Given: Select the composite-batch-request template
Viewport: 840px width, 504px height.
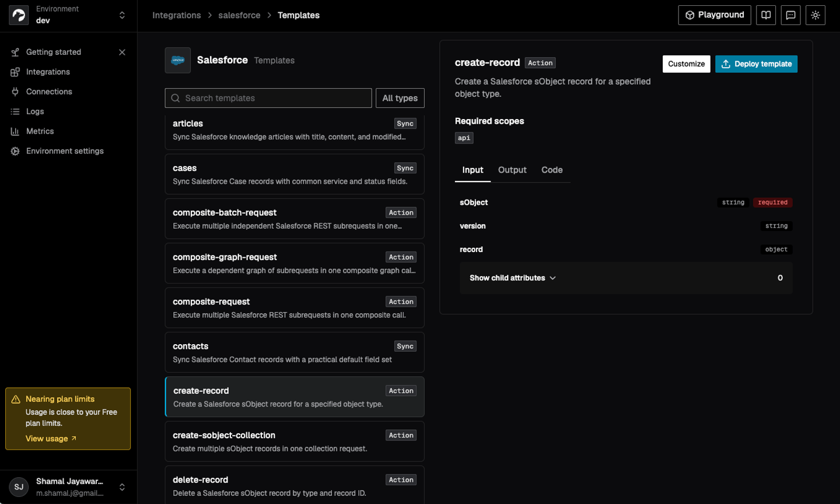Looking at the screenshot, I should pyautogui.click(x=295, y=219).
